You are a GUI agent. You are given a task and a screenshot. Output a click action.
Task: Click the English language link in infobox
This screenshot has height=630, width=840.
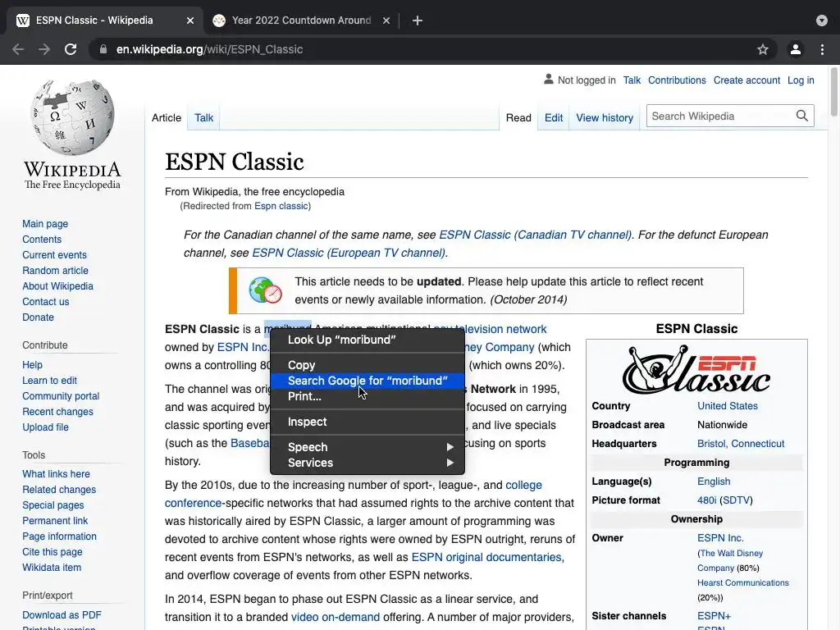coord(714,481)
